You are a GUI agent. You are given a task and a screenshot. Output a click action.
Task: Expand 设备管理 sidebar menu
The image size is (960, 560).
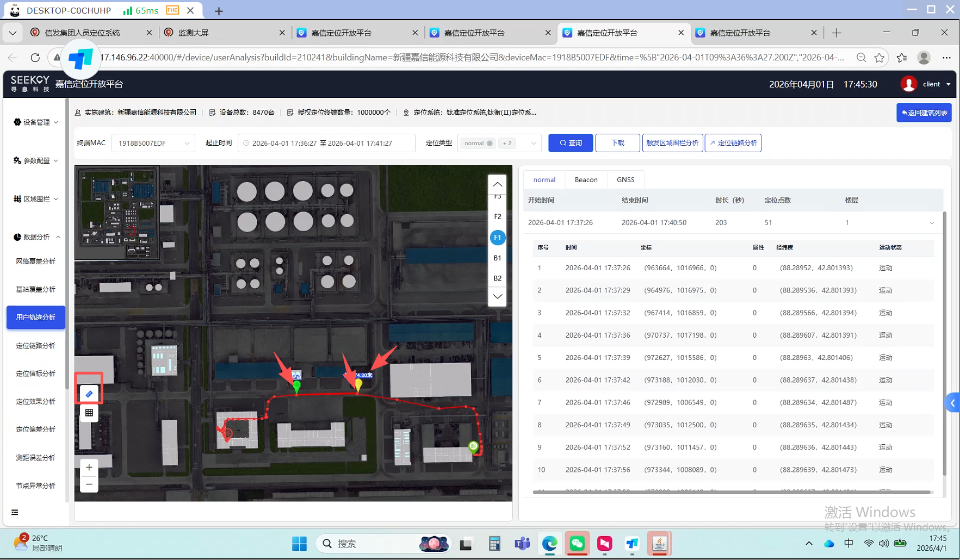36,122
